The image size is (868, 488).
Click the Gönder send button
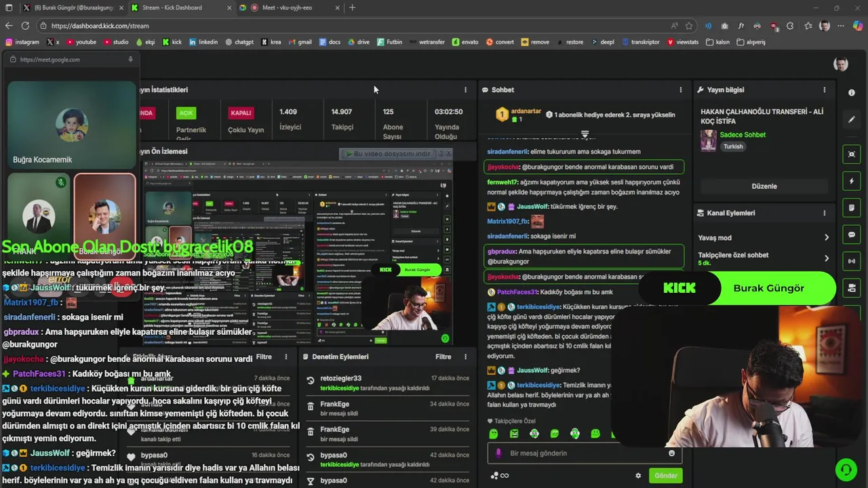(x=665, y=476)
